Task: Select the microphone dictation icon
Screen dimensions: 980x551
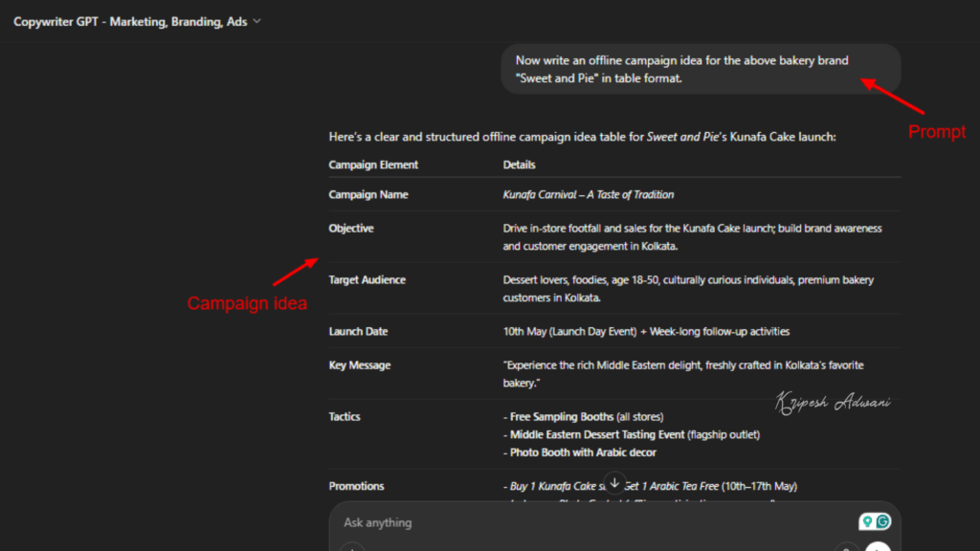Action: [846, 547]
